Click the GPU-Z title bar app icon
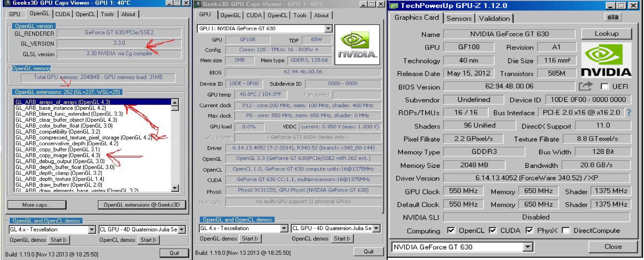The height and width of the screenshot is (260, 644). tap(394, 6)
